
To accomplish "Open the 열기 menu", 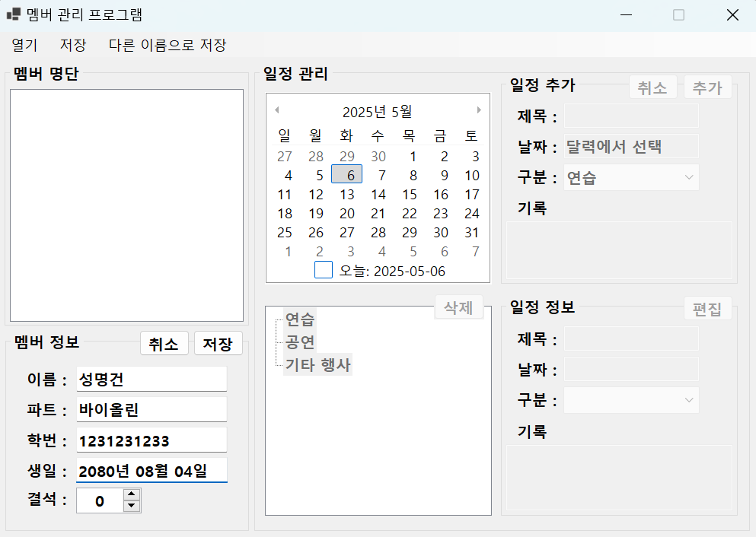I will [x=24, y=45].
